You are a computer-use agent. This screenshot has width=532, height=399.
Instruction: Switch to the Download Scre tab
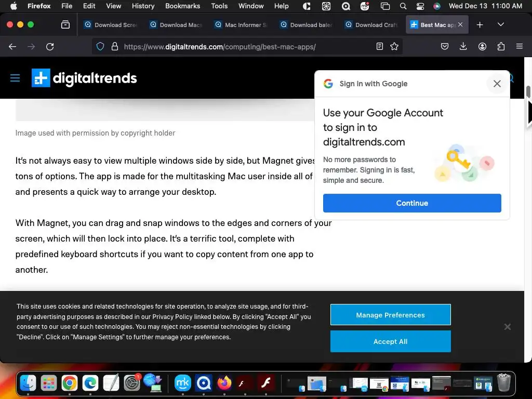pos(111,24)
